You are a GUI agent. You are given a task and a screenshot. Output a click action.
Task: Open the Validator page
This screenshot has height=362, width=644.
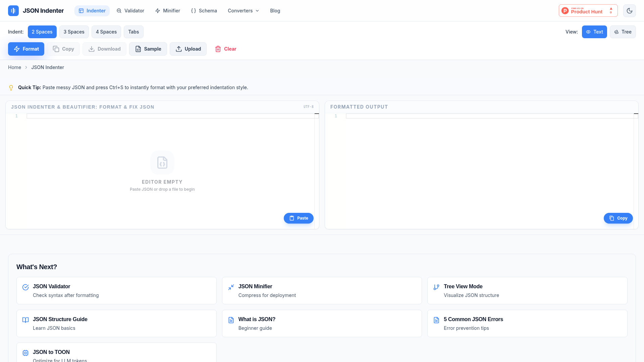(x=130, y=11)
